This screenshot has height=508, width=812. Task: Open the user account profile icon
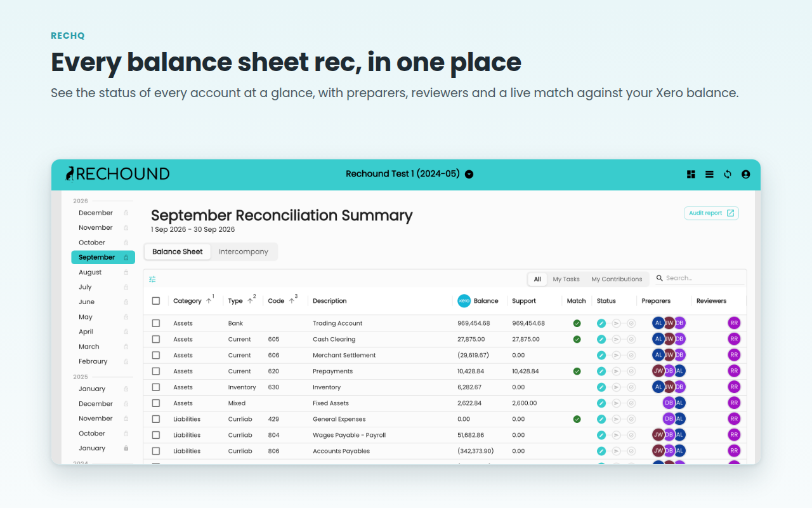point(746,174)
